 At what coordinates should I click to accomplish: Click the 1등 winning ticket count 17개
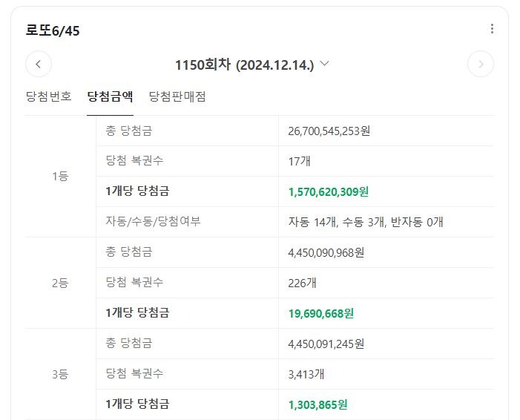pyautogui.click(x=300, y=162)
